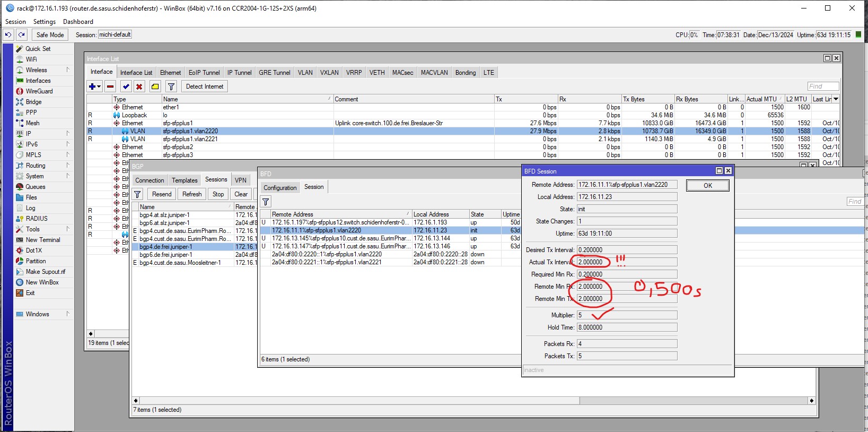Open Log in sidebar

pos(30,208)
